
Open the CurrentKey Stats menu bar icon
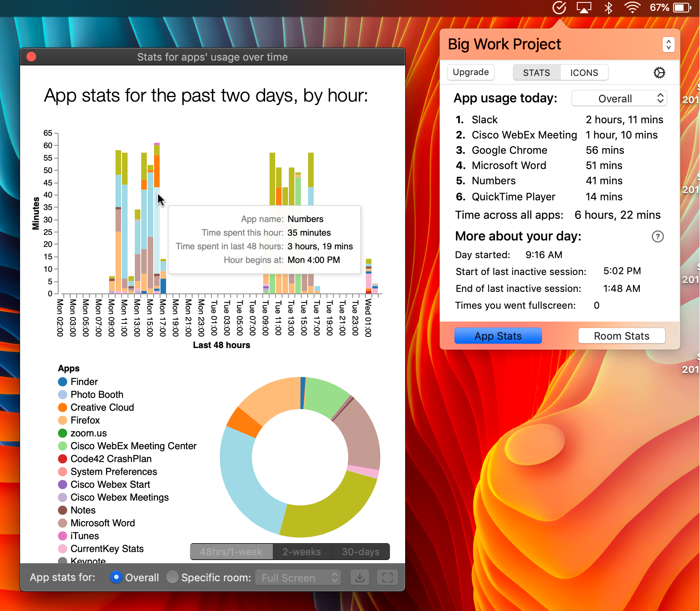point(559,8)
